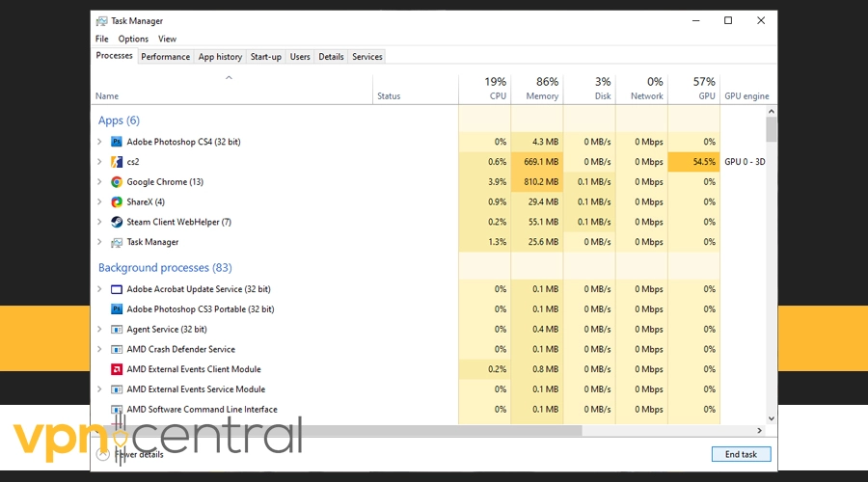Click the 669.1 MB memory cell for cs2

click(x=537, y=162)
